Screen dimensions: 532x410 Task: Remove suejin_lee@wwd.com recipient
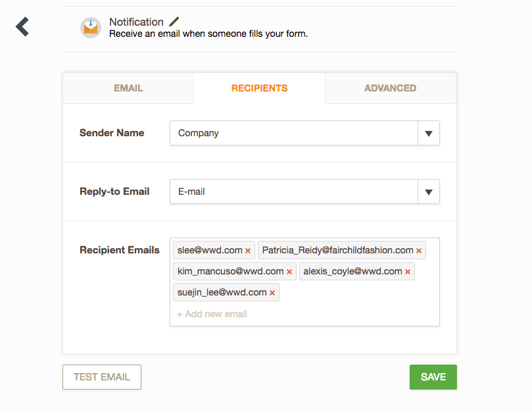coord(272,293)
